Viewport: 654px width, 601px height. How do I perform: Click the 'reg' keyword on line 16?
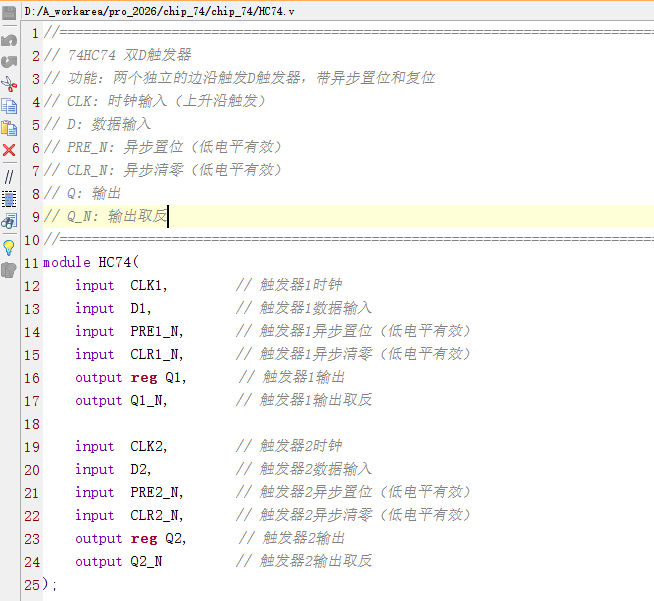coord(144,377)
